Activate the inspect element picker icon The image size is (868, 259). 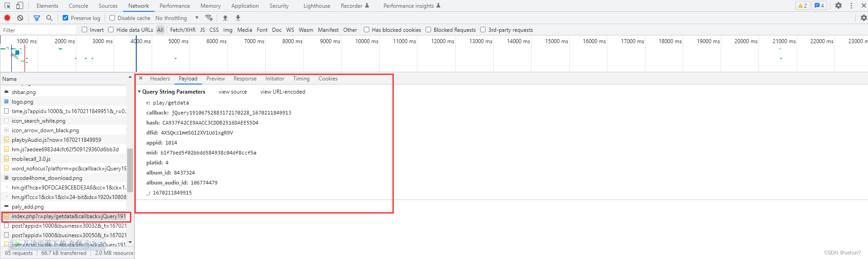coord(7,5)
